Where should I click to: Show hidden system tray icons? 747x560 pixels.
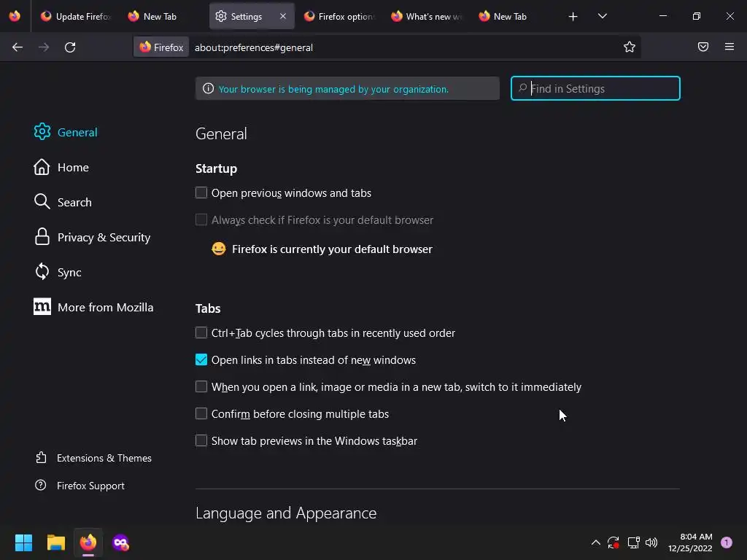pos(595,542)
